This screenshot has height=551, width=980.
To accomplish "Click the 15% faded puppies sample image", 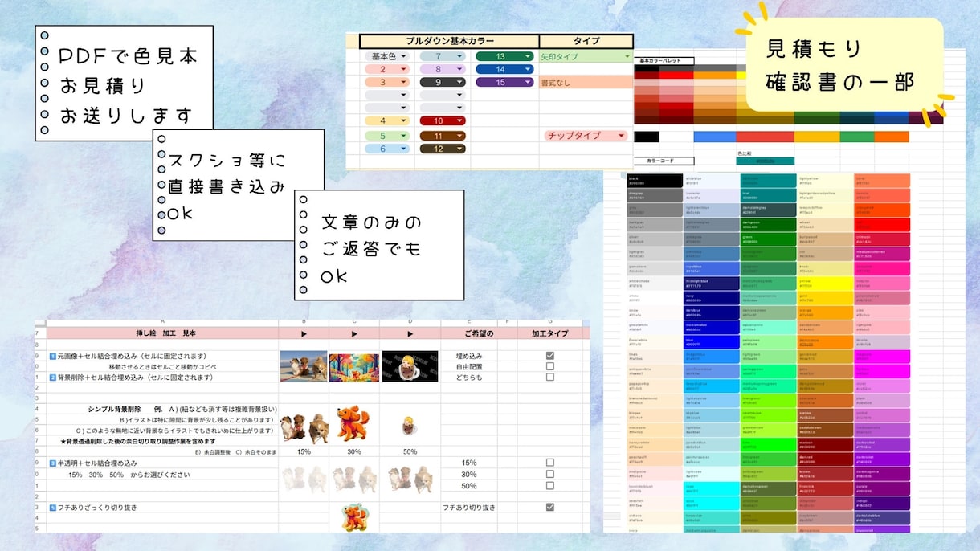I will pos(304,479).
